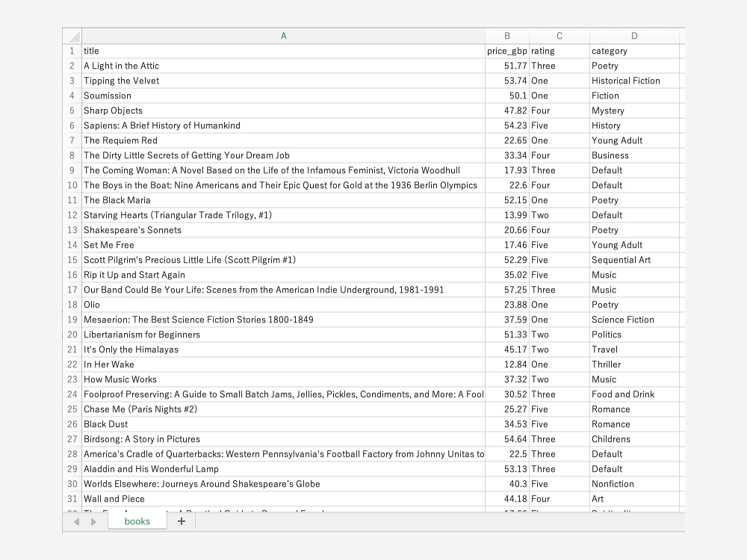Switch to the books sheet tab
Screen dimensions: 747x560
pyautogui.click(x=137, y=521)
